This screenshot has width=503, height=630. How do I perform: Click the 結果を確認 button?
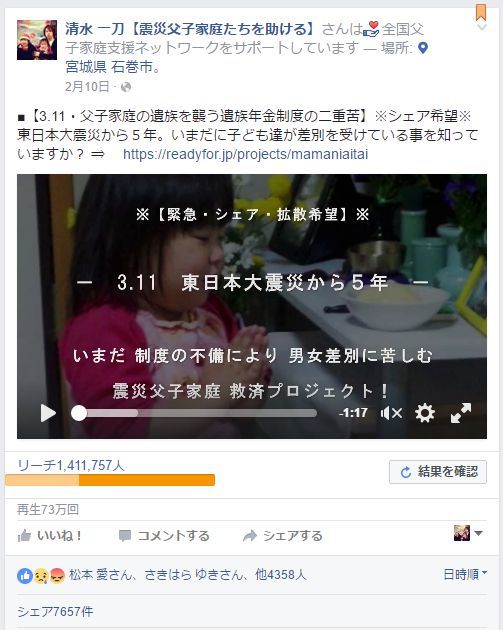point(438,472)
